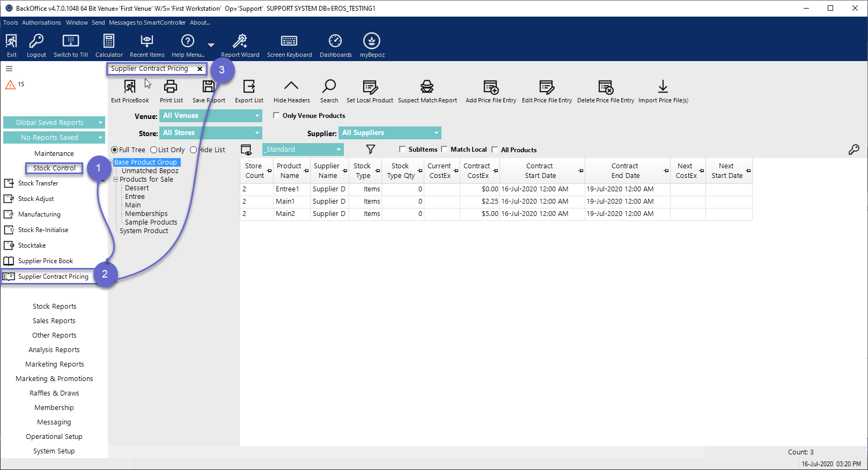
Task: Launch the Report Wizard
Action: tap(240, 42)
